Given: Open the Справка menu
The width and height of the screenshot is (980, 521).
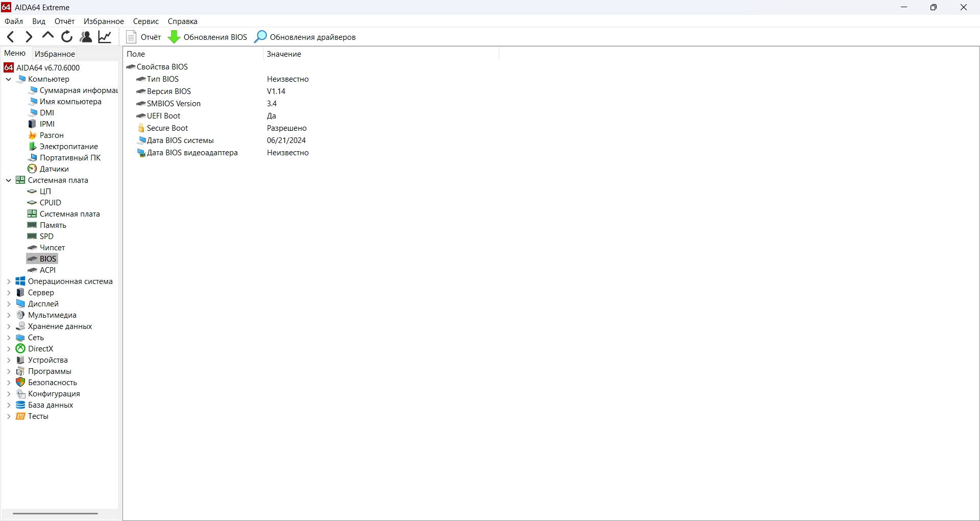Looking at the screenshot, I should click(183, 21).
